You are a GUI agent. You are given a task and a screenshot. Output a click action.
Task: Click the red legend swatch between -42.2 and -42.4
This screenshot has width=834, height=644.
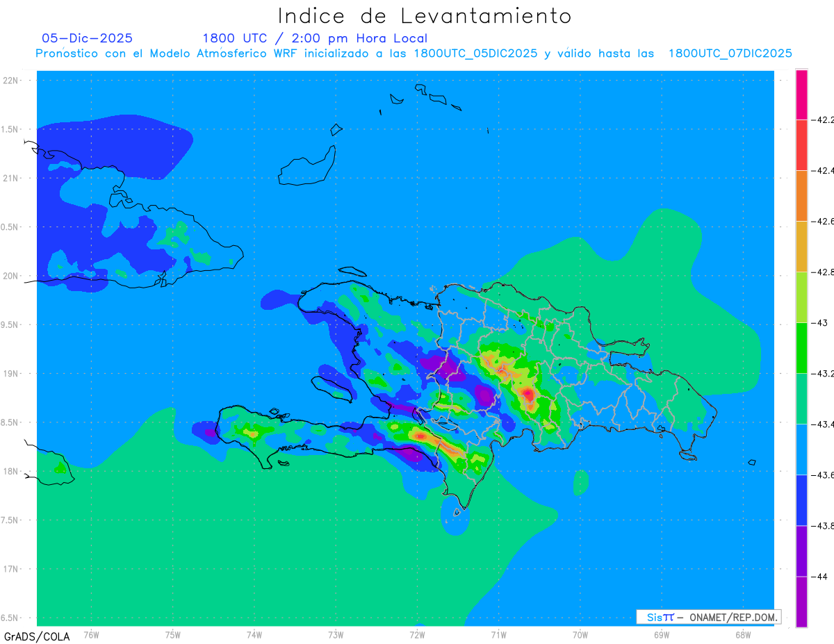801,145
